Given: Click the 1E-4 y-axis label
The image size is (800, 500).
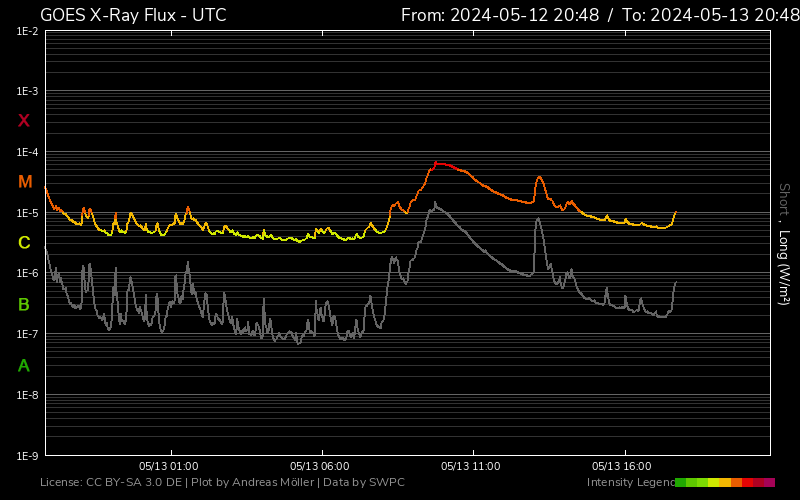Looking at the screenshot, I should [x=27, y=152].
